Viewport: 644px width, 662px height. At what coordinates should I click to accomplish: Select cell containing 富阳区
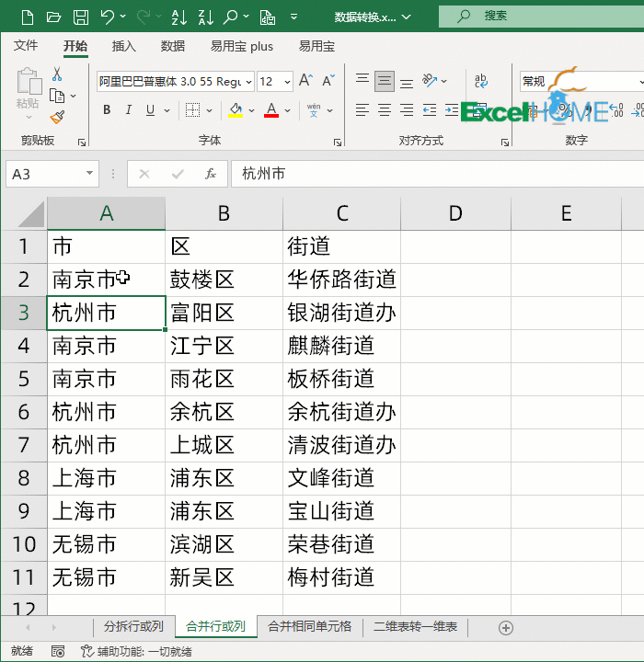tap(224, 313)
